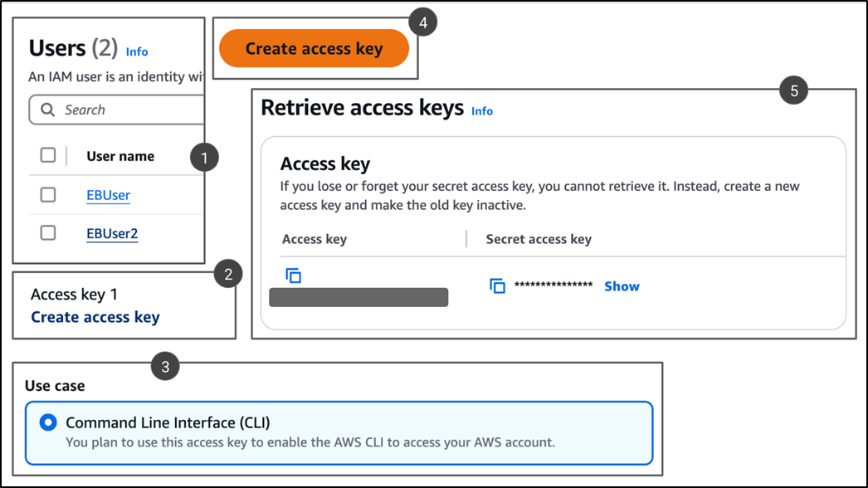Tick the checkbox for EBUser
This screenshot has width=868, height=488.
pyautogui.click(x=48, y=194)
